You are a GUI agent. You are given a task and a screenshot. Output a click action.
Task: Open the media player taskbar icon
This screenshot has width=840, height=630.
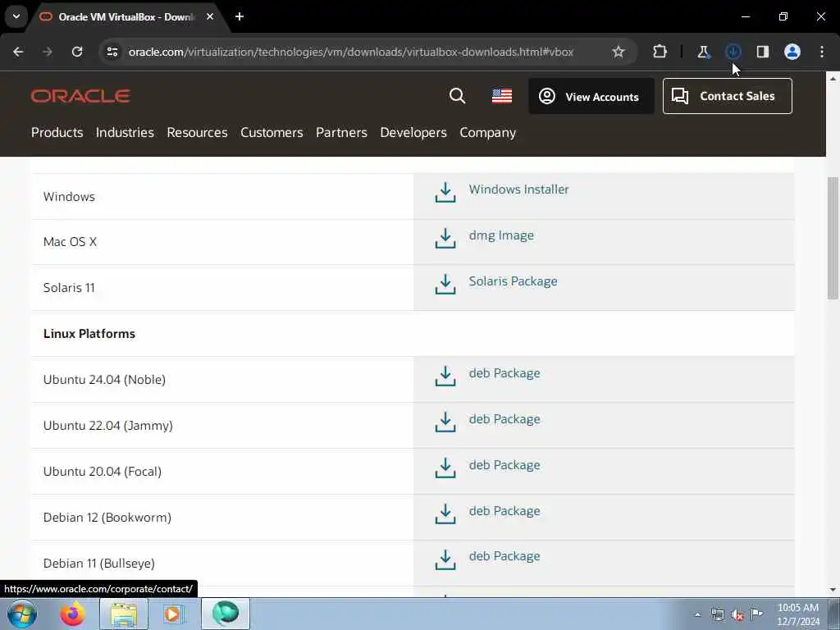173,614
